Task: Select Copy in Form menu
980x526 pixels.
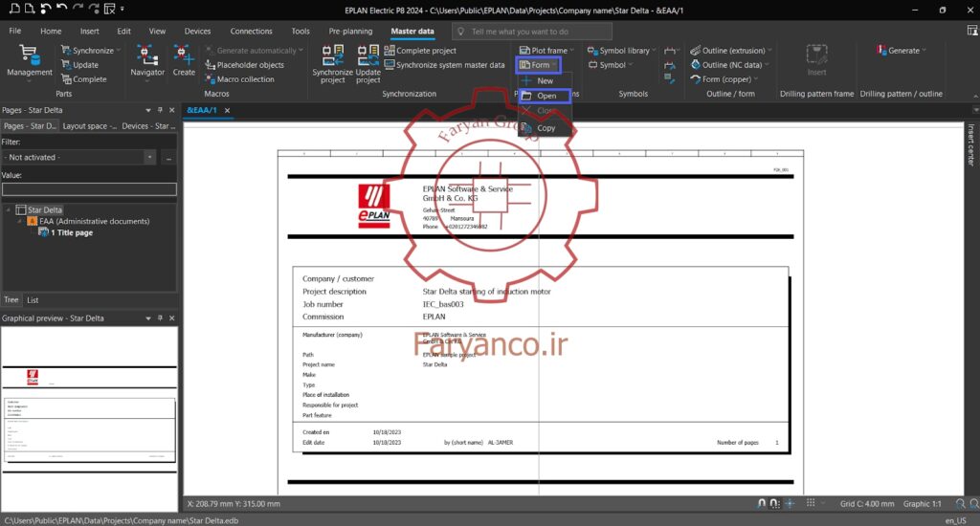Action: coord(545,128)
